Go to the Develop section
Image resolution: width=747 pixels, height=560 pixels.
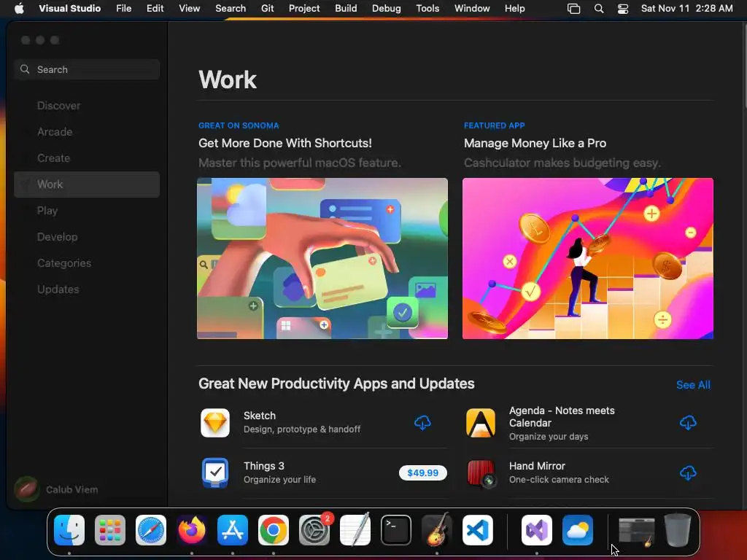click(x=87, y=237)
